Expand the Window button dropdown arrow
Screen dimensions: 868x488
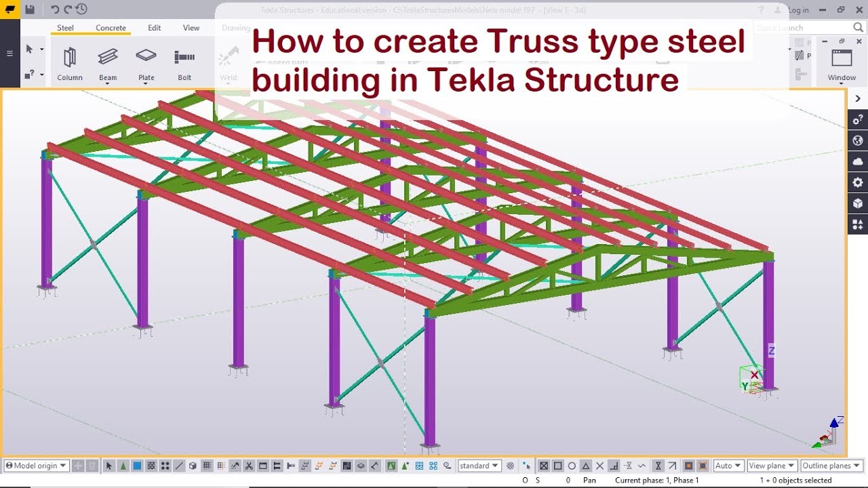pos(842,85)
